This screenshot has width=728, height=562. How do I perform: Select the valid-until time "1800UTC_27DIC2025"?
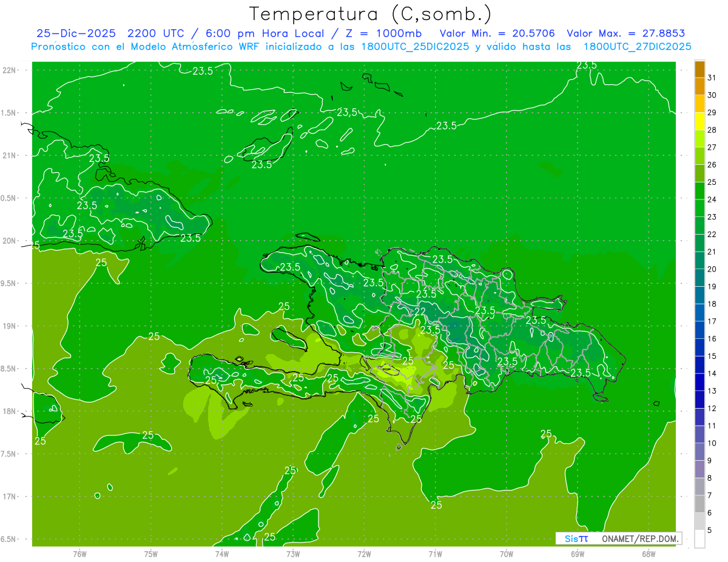click(638, 47)
